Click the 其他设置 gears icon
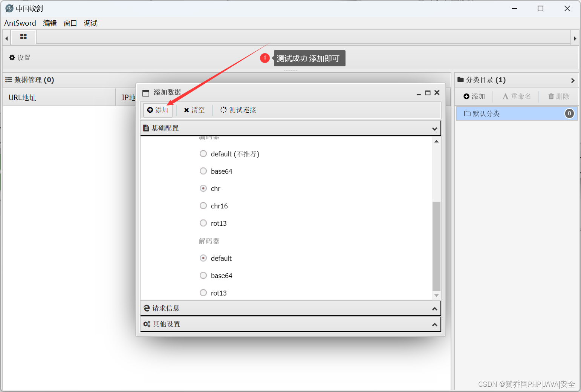This screenshot has height=392, width=581. point(147,324)
